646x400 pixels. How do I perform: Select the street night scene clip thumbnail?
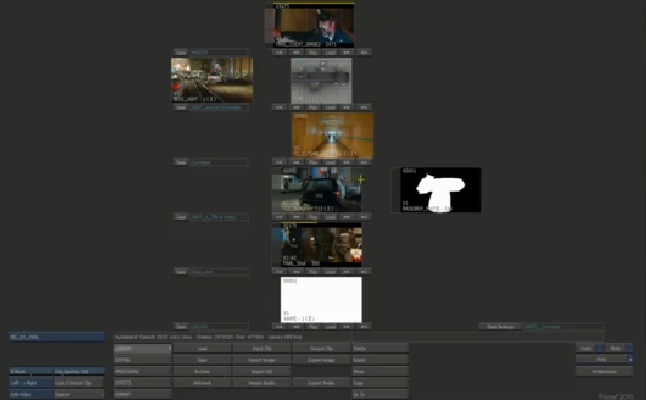(212, 80)
